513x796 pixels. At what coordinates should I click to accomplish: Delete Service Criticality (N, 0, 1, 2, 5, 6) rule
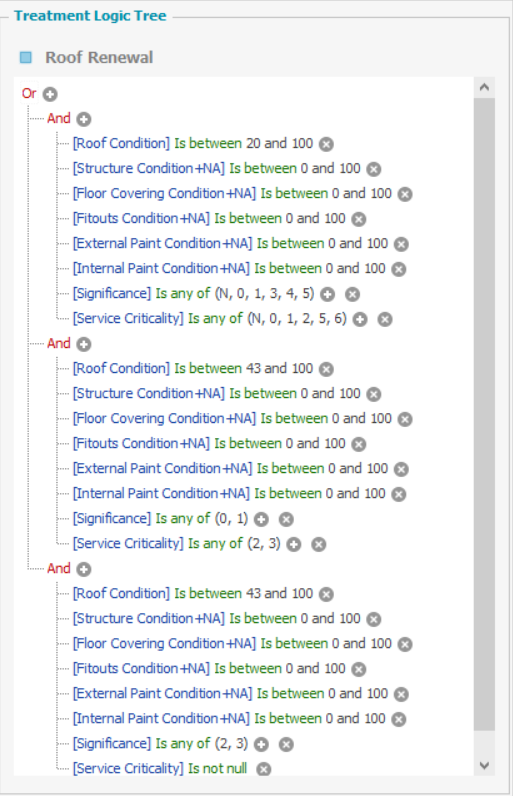coord(385,319)
